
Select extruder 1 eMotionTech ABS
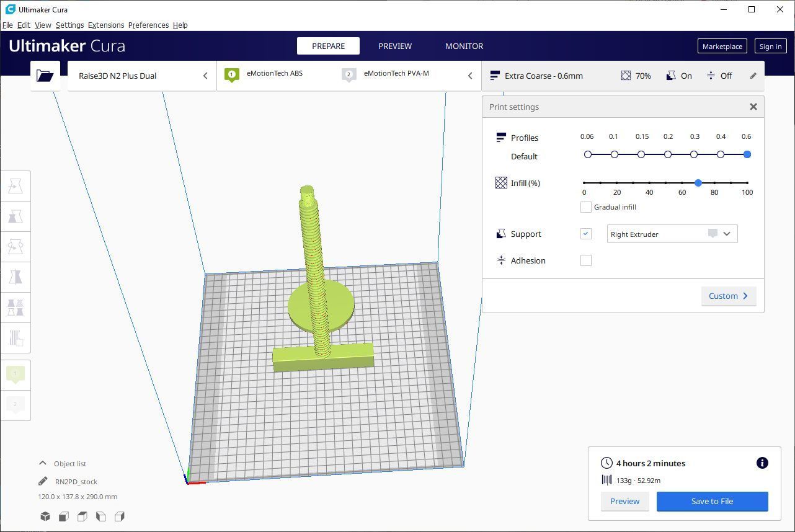pos(275,74)
